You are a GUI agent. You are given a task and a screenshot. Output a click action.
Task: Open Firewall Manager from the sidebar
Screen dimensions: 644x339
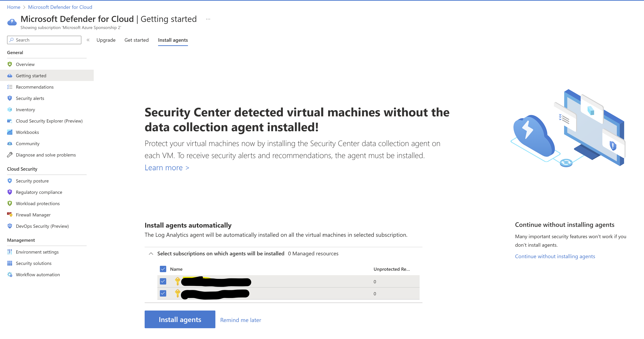pos(33,215)
